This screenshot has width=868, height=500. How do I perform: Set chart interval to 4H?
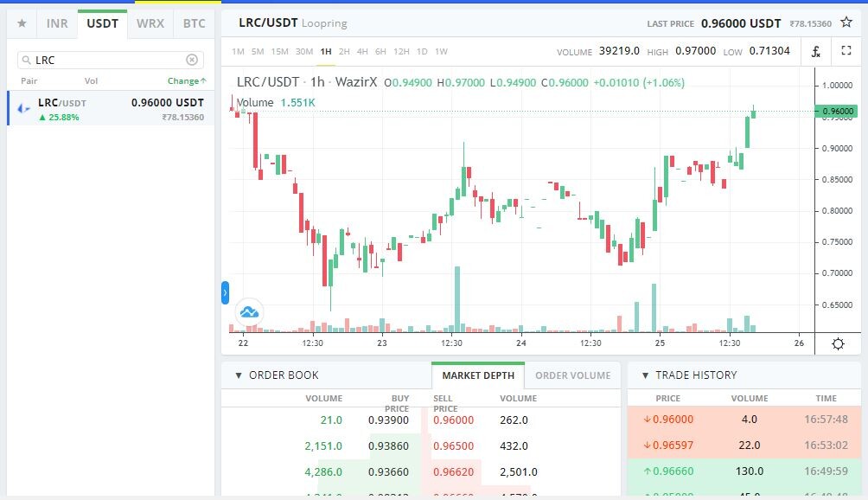(x=362, y=52)
